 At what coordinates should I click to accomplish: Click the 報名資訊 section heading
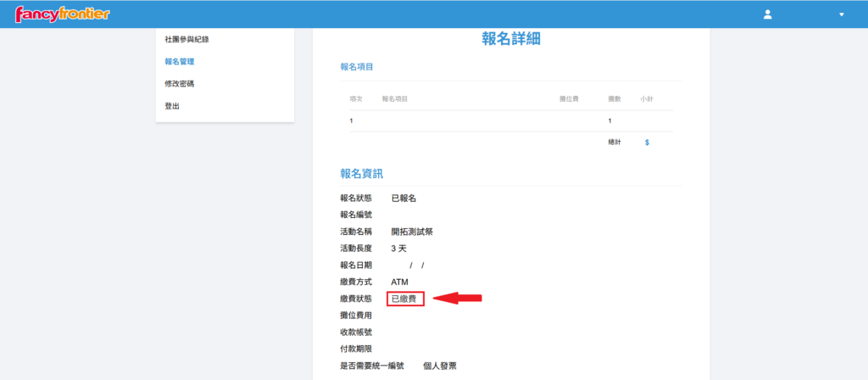[362, 174]
